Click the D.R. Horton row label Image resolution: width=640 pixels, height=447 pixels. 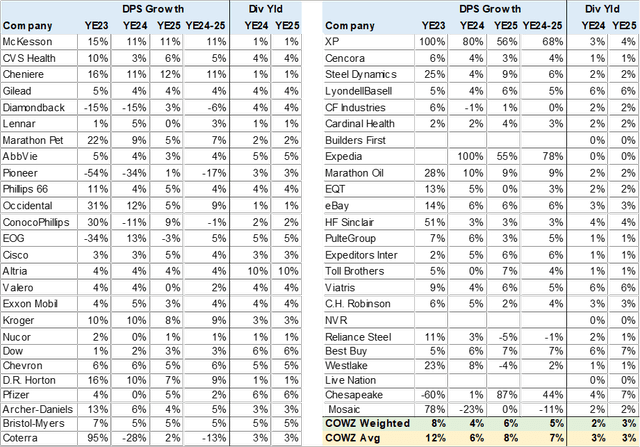coord(29,380)
